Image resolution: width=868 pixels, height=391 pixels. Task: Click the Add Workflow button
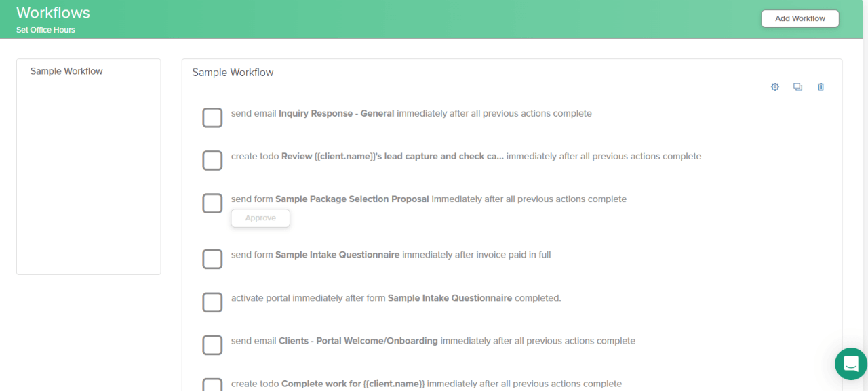coord(800,18)
